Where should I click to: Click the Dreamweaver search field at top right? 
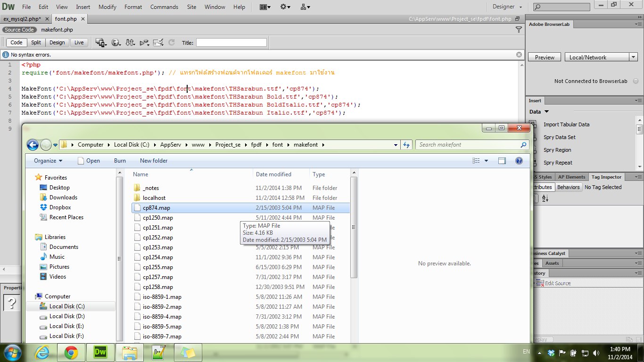tap(561, 7)
